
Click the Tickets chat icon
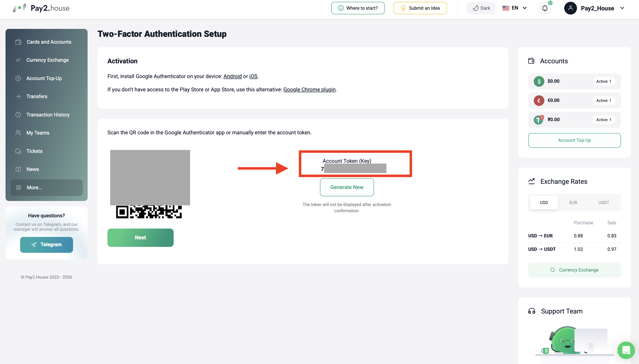18,151
